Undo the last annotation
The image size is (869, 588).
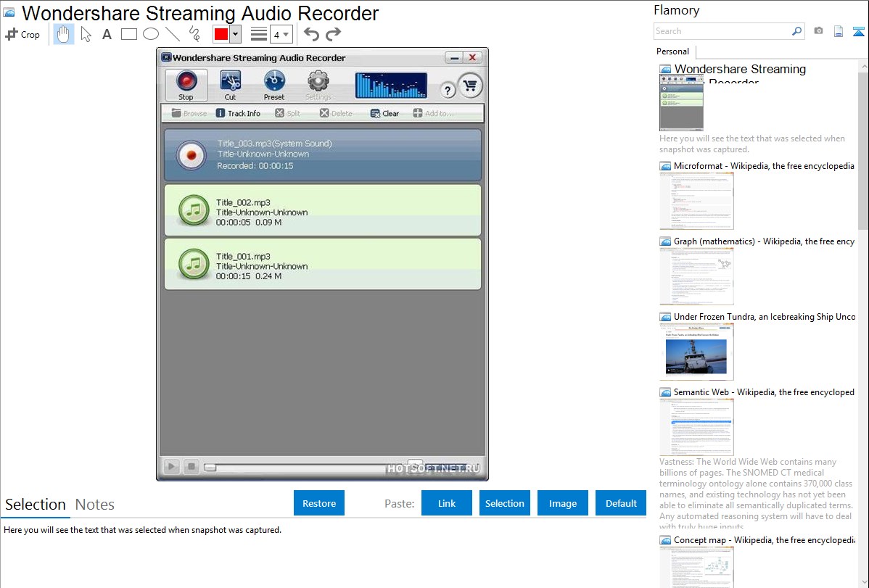coord(311,34)
